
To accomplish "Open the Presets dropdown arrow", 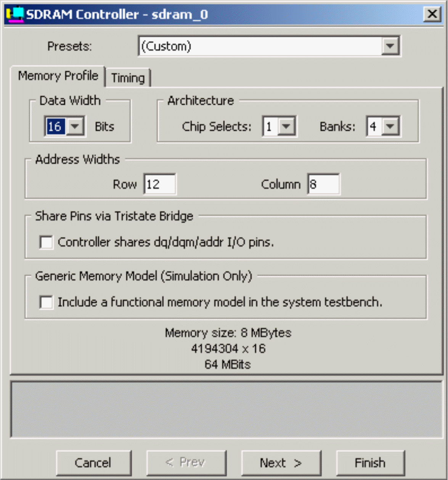I will (x=390, y=46).
